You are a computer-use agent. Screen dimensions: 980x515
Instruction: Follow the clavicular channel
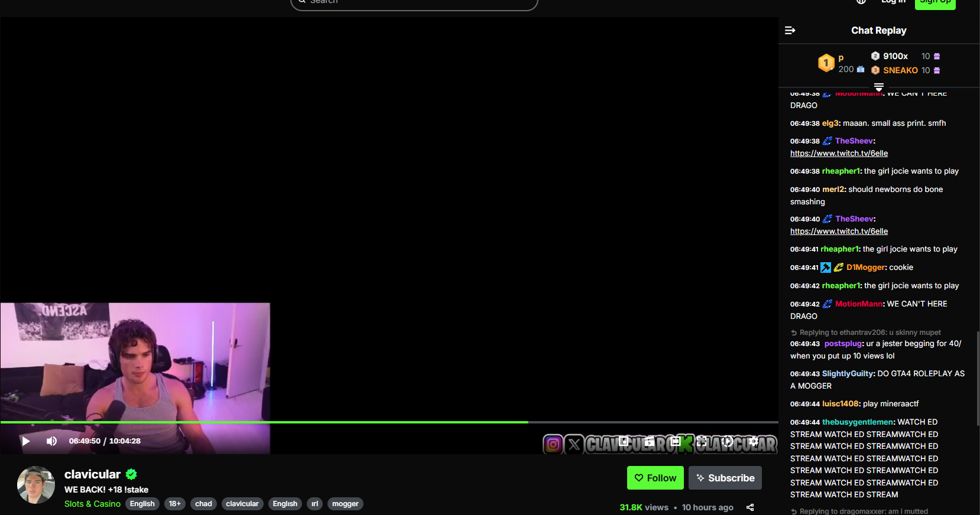coord(656,478)
